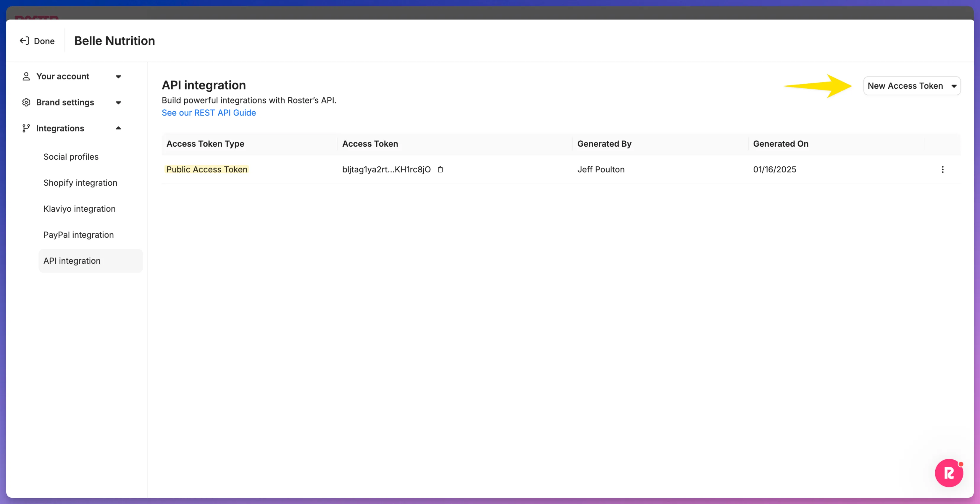Open the three-dot menu for Public Access Token
980x504 pixels.
click(942, 169)
